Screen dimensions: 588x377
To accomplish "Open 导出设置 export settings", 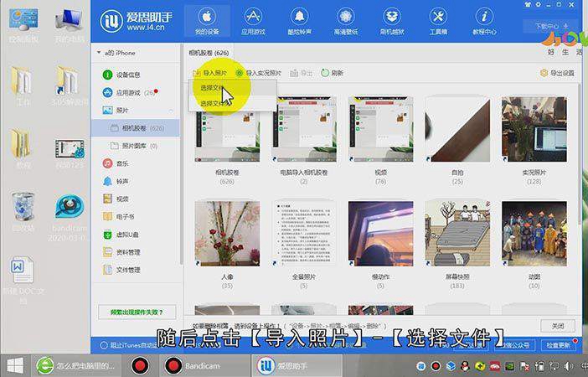I will [557, 73].
